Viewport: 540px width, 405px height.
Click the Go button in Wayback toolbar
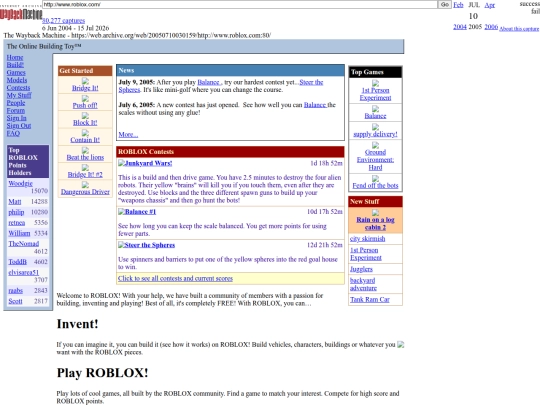(445, 4)
